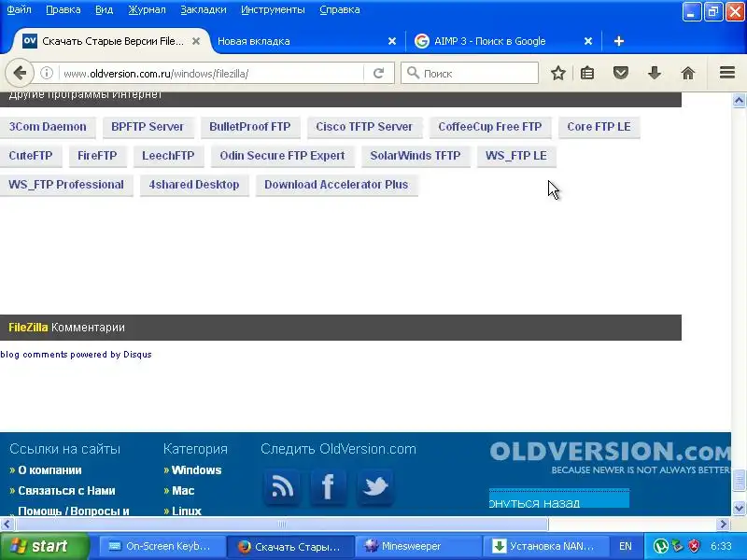Open the Файл menu
747x560 pixels.
(19, 10)
